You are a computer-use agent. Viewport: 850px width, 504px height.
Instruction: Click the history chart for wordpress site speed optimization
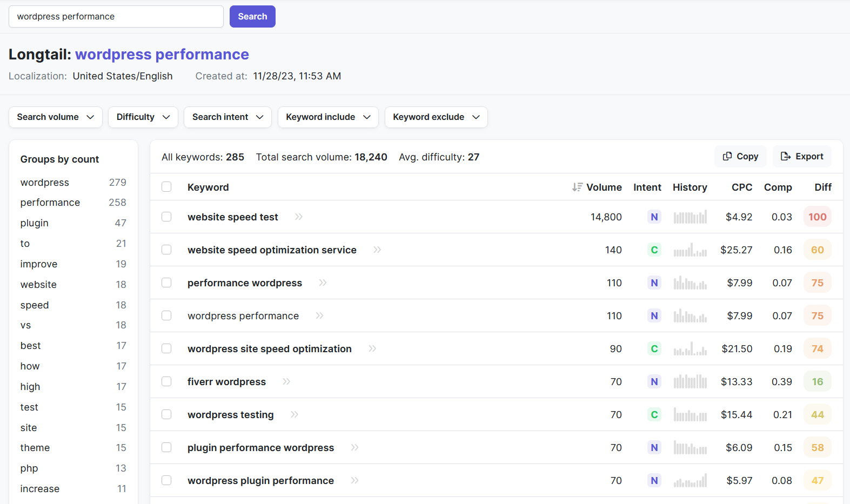pos(690,349)
